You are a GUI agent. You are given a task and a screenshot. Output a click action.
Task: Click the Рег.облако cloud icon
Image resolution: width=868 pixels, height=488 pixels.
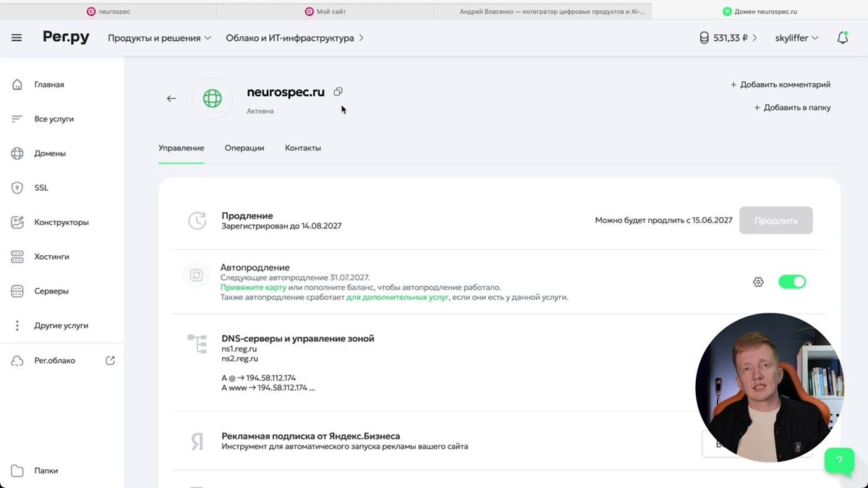[x=17, y=360]
